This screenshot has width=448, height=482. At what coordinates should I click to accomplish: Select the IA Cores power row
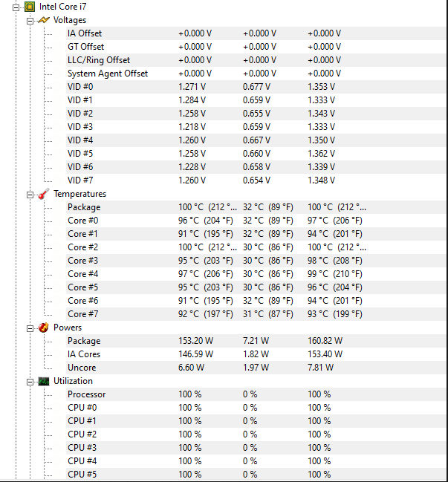[x=256, y=354]
